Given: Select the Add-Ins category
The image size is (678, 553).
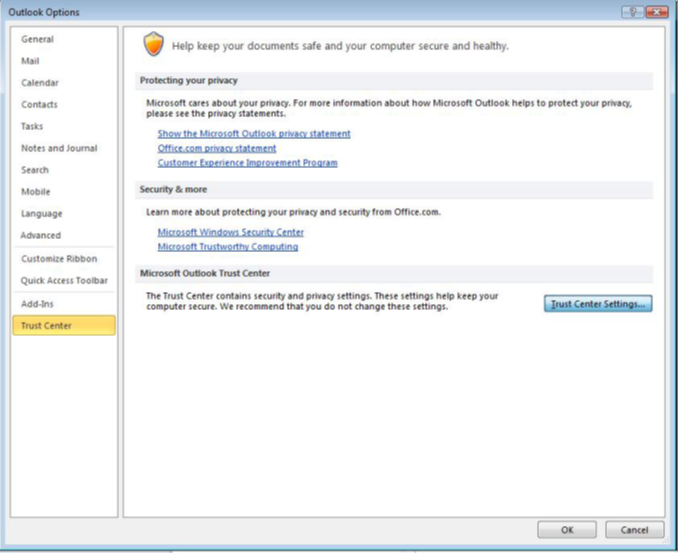Looking at the screenshot, I should point(64,304).
